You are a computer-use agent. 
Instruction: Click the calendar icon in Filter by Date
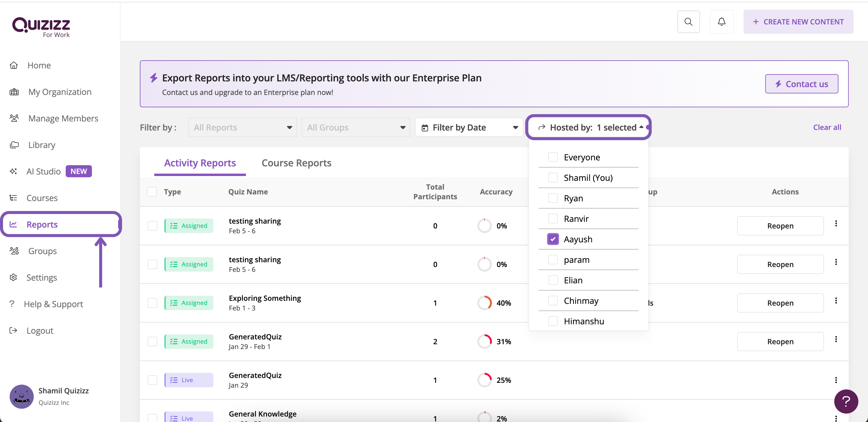pyautogui.click(x=425, y=128)
